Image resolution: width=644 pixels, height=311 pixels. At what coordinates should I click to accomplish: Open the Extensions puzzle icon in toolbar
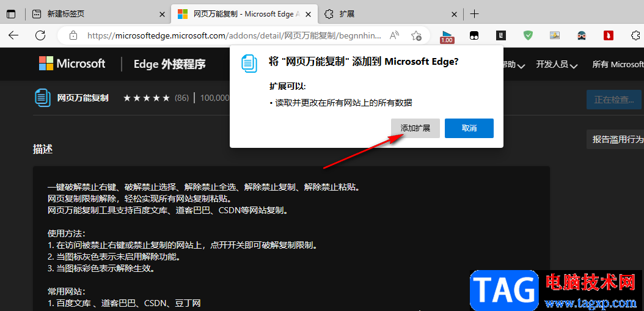pyautogui.click(x=635, y=35)
